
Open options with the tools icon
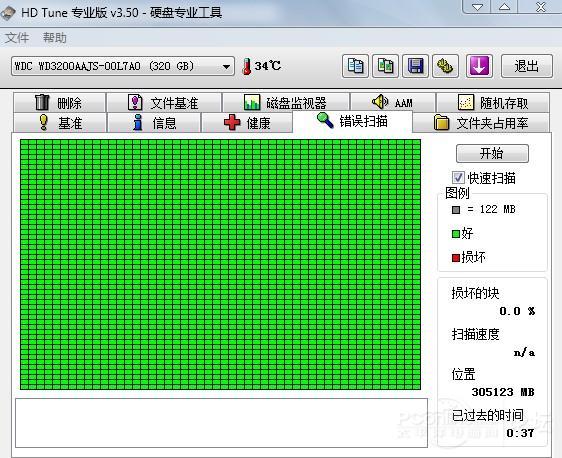[x=445, y=66]
